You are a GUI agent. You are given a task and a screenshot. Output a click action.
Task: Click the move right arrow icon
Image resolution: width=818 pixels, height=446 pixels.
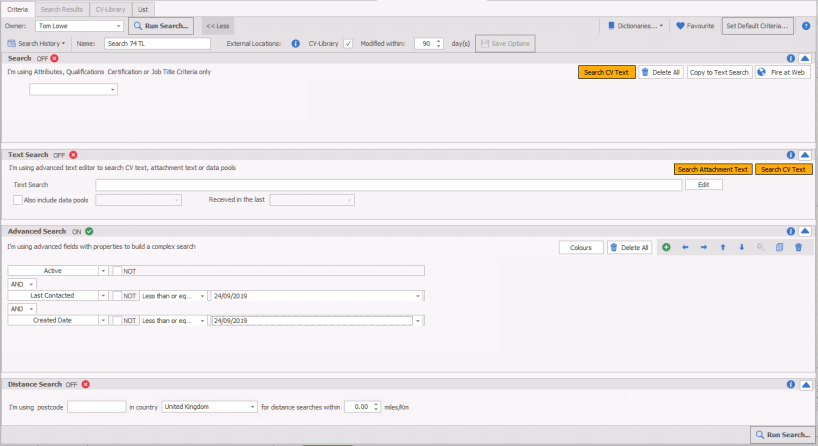click(704, 247)
